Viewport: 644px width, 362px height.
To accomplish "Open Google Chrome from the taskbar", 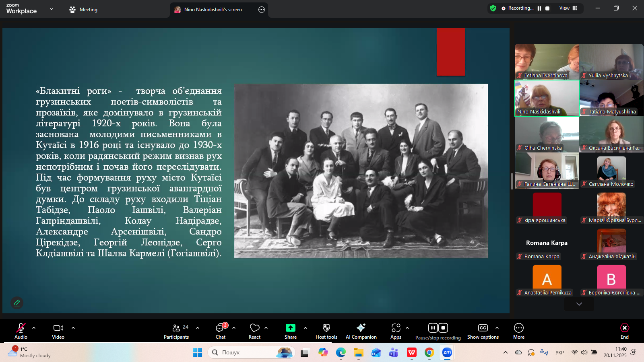I will click(x=429, y=353).
